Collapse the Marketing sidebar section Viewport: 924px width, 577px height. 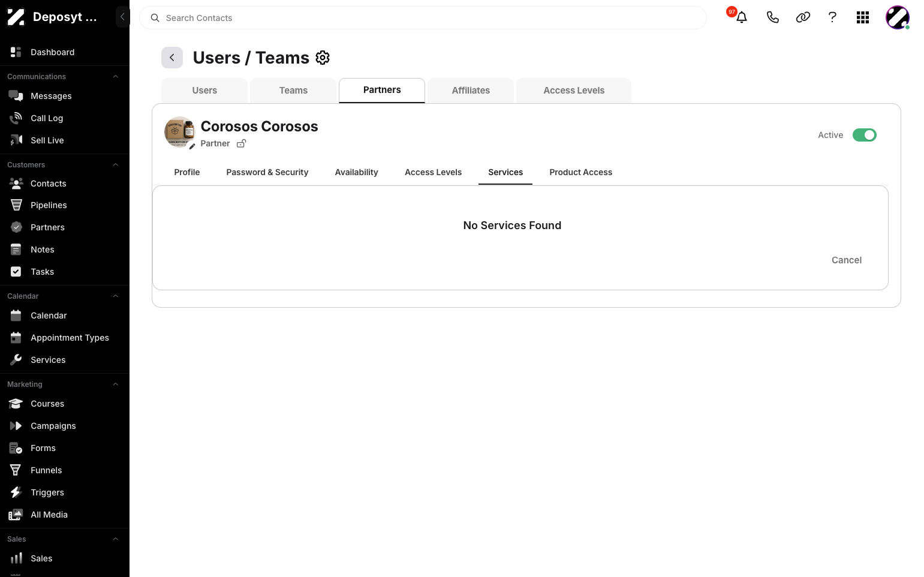(x=116, y=384)
